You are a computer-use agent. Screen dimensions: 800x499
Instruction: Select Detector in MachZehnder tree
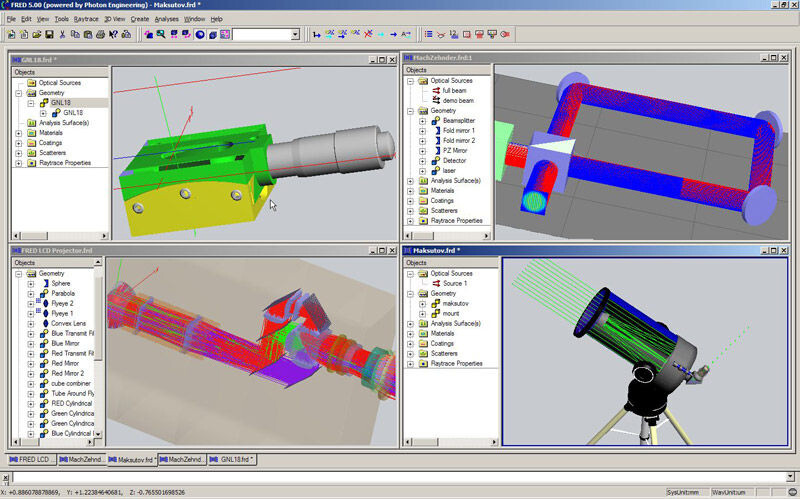(x=455, y=160)
